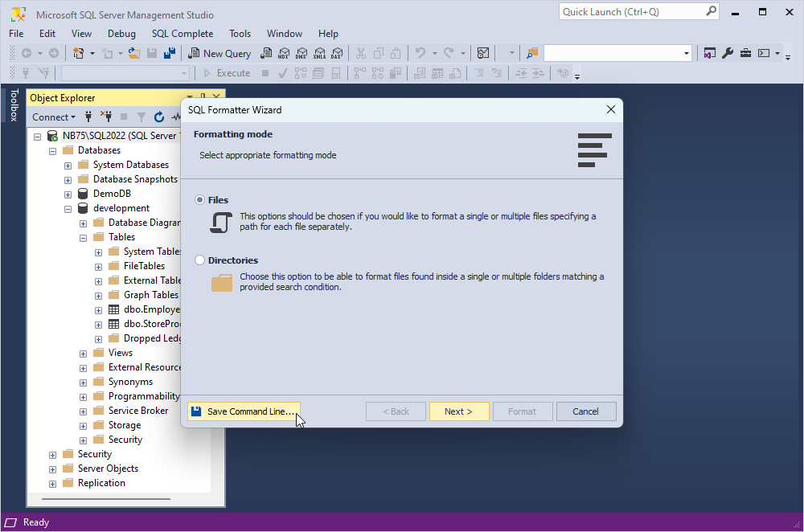This screenshot has height=532, width=804.
Task: Open the Activity Monitor icon
Action: coord(483,53)
